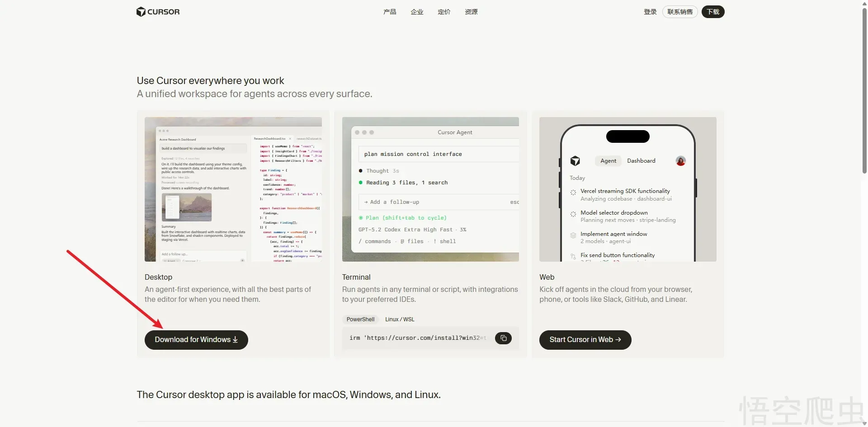
Task: Copy the install command with the copy icon
Action: click(x=503, y=338)
